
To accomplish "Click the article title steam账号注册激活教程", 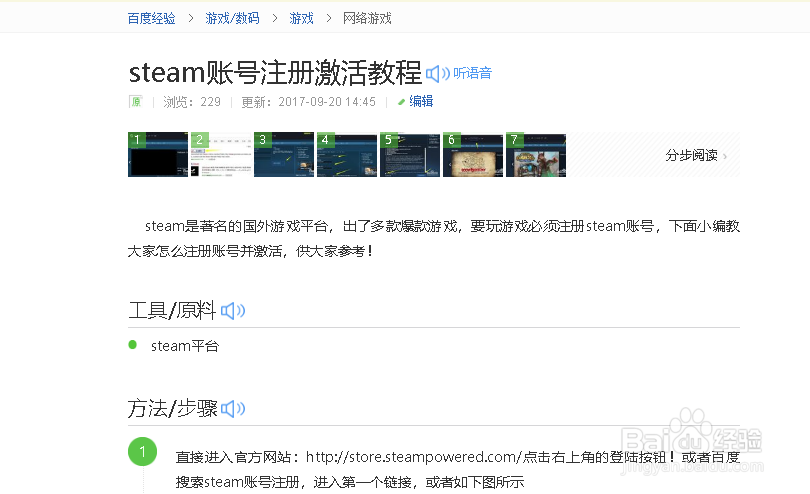I will click(x=275, y=72).
